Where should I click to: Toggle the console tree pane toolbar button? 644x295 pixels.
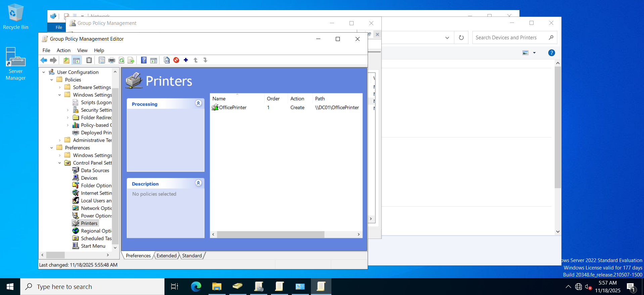tap(77, 60)
